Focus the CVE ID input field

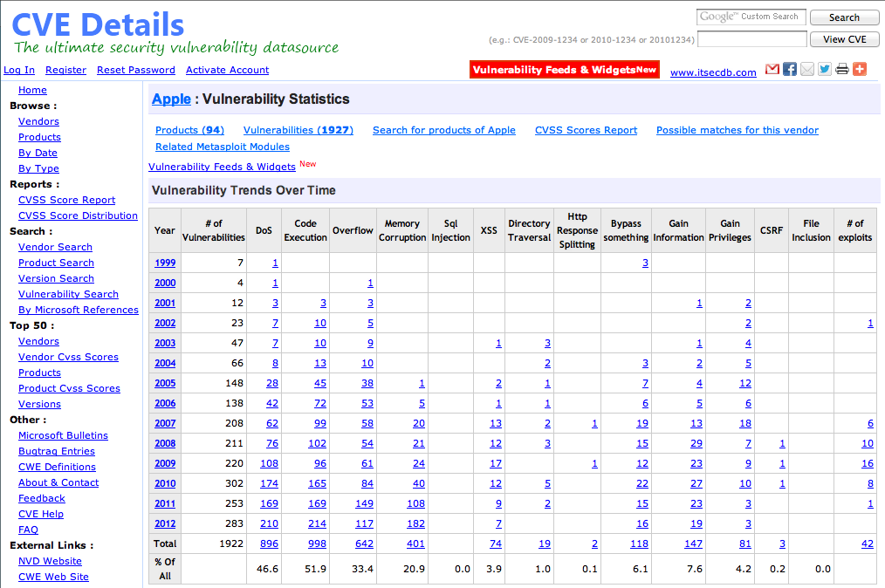pos(751,39)
